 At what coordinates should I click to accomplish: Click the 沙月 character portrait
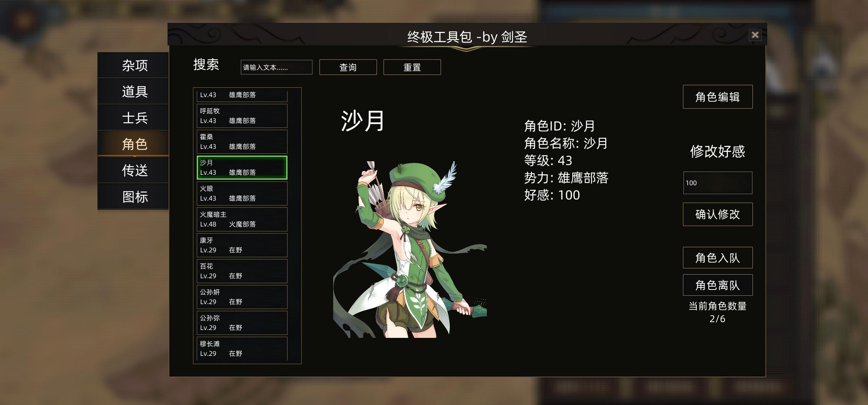click(410, 249)
